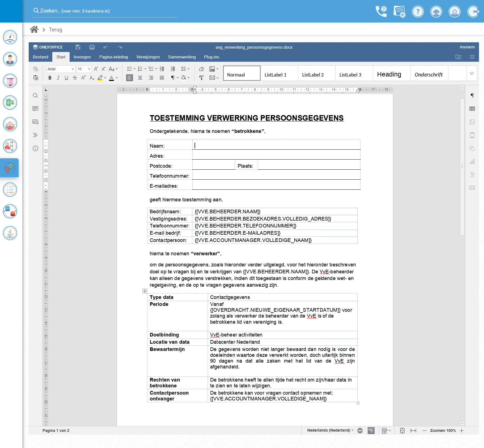The image size is (484, 448).
Task: Apply subscript formatting
Action: tap(92, 78)
